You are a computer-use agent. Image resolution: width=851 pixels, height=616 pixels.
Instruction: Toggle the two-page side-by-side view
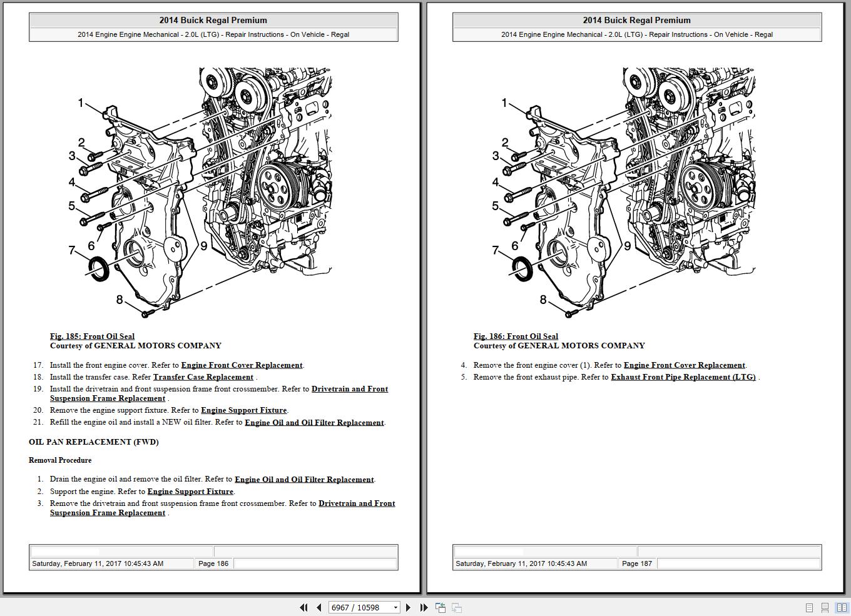click(x=839, y=607)
